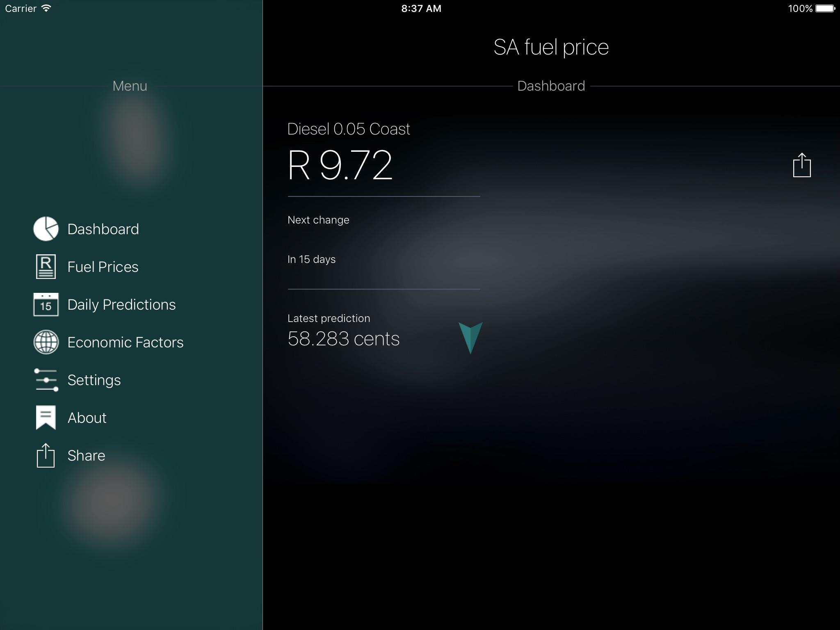The height and width of the screenshot is (630, 840).
Task: Click the About bookmark icon
Action: (46, 418)
